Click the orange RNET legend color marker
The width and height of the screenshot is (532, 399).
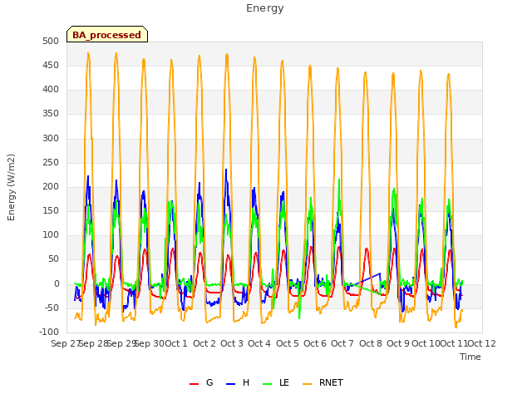(x=307, y=384)
